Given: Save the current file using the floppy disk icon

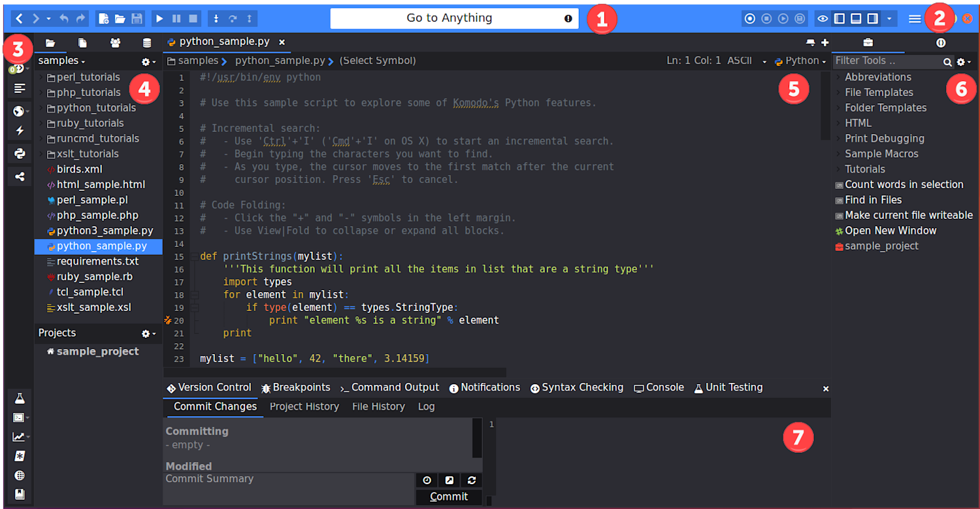Looking at the screenshot, I should [137, 18].
